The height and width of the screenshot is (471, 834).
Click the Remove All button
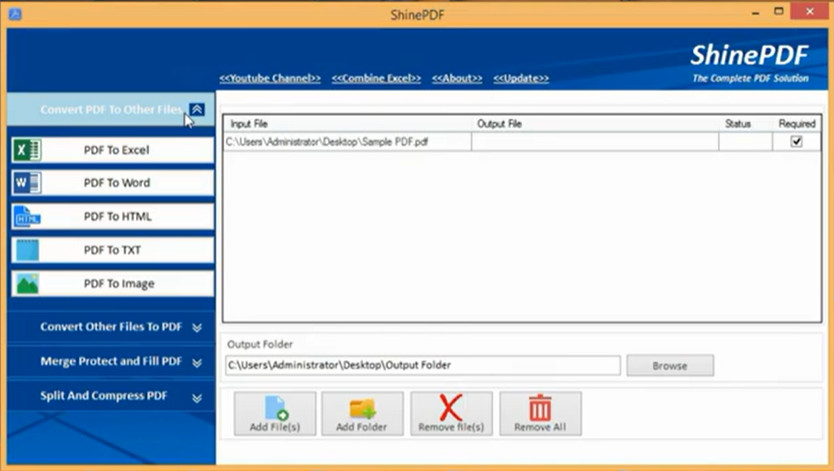click(x=540, y=414)
